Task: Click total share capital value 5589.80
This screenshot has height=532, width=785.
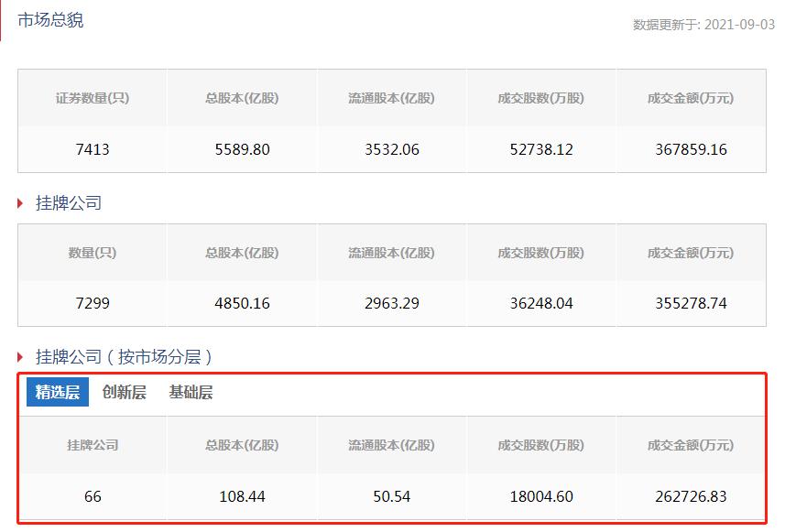Action: (x=243, y=149)
